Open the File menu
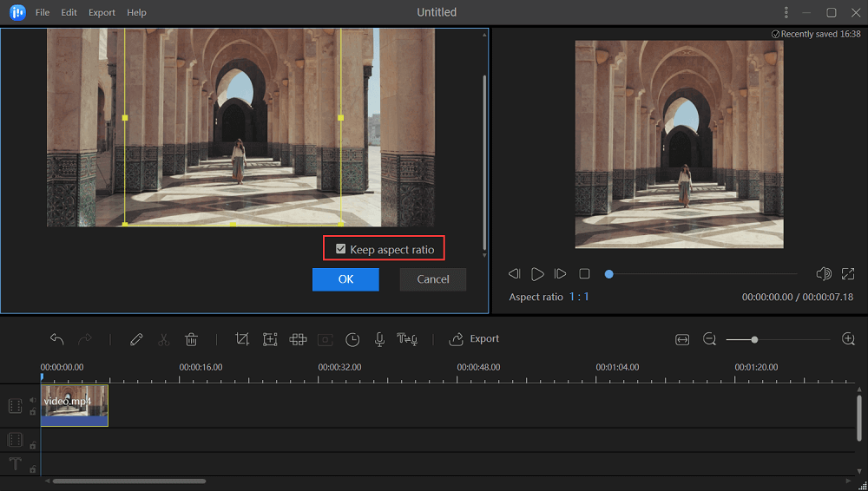 pyautogui.click(x=43, y=13)
